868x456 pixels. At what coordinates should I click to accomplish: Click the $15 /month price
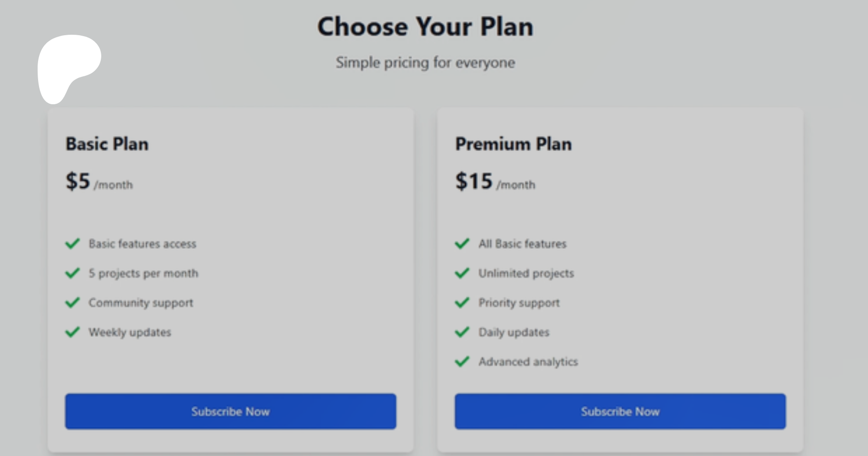coord(495,182)
